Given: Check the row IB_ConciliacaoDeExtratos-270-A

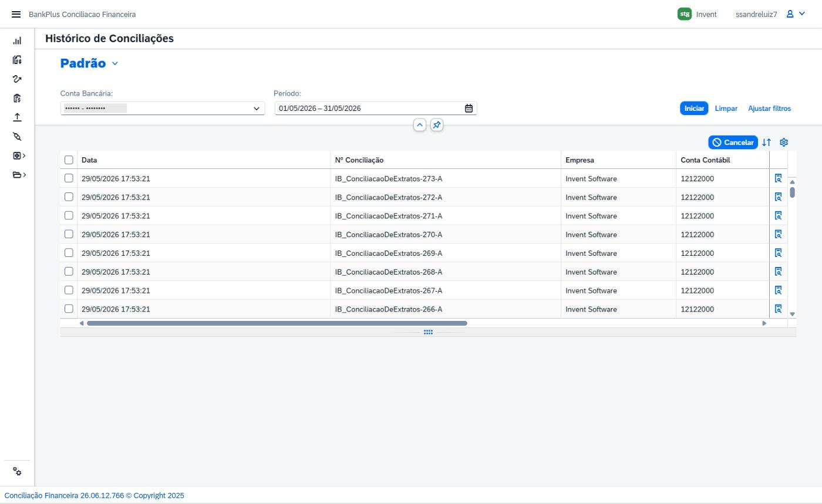Looking at the screenshot, I should pos(69,234).
